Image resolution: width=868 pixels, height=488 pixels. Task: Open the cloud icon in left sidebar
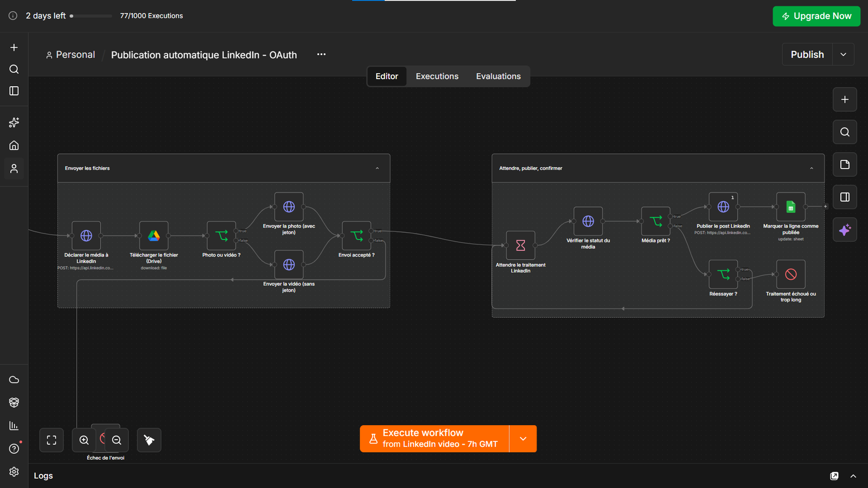click(14, 380)
